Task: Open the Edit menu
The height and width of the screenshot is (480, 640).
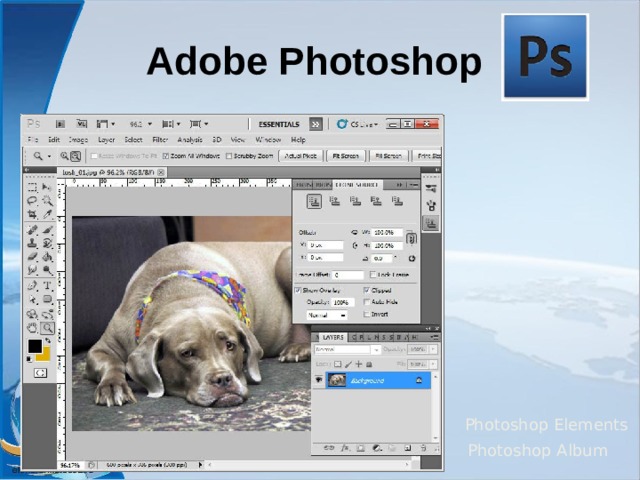Action: (54, 140)
